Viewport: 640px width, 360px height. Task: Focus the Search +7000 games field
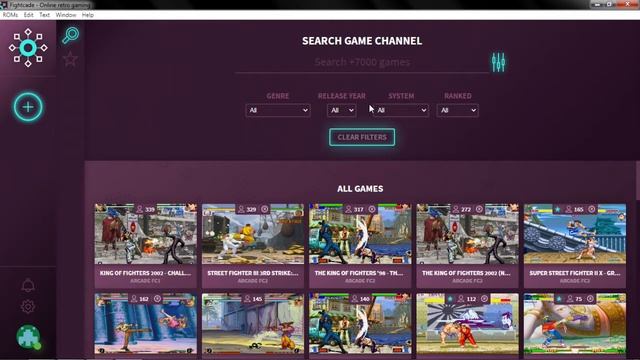coord(362,62)
